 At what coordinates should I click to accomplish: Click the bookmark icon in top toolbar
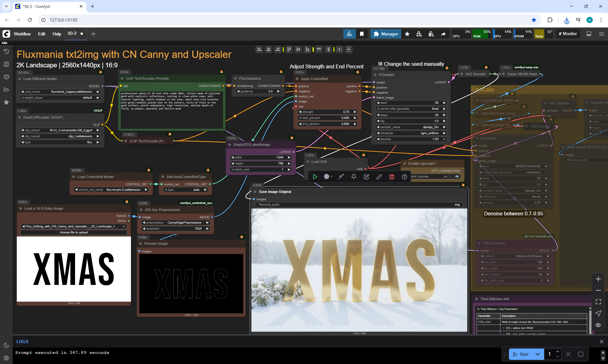362,34
